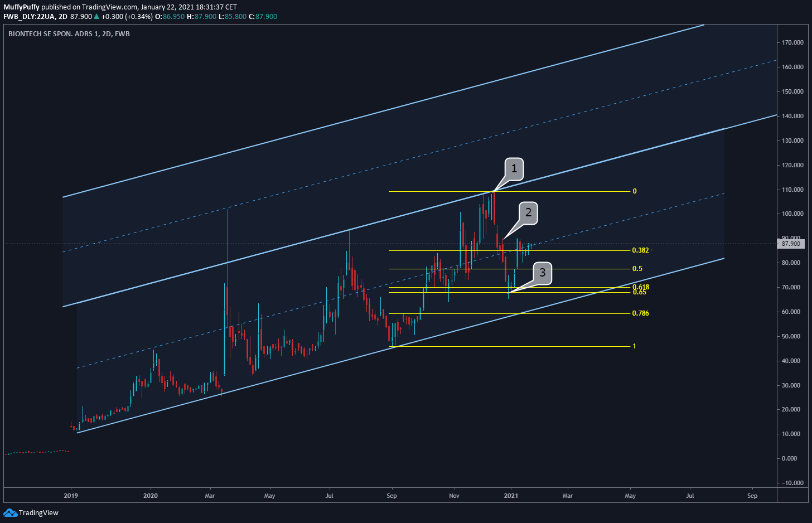Screen dimensions: 812x523
Task: Click the Fibonacci 1 level label
Action: [x=634, y=346]
